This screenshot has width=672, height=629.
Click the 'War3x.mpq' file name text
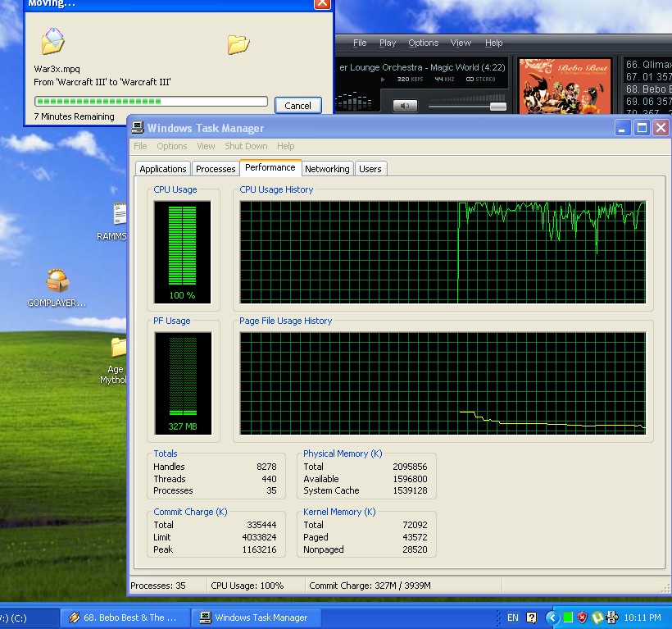(57, 69)
